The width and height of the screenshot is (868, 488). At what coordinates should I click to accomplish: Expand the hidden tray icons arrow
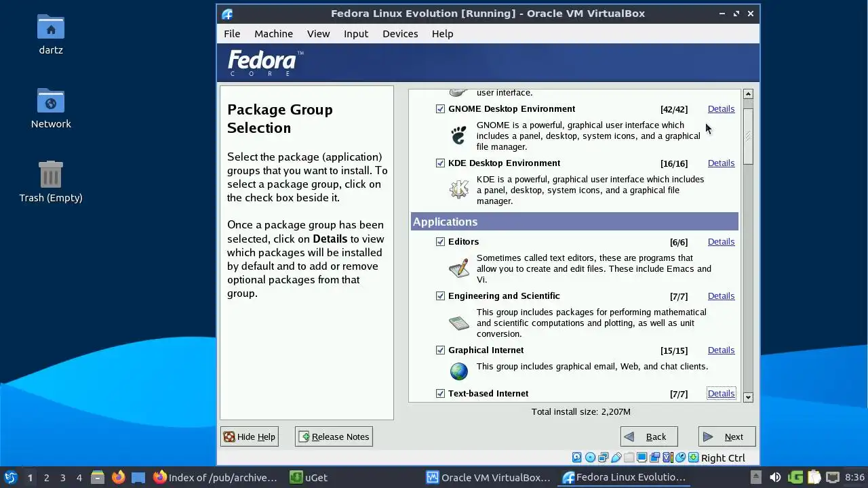756,477
